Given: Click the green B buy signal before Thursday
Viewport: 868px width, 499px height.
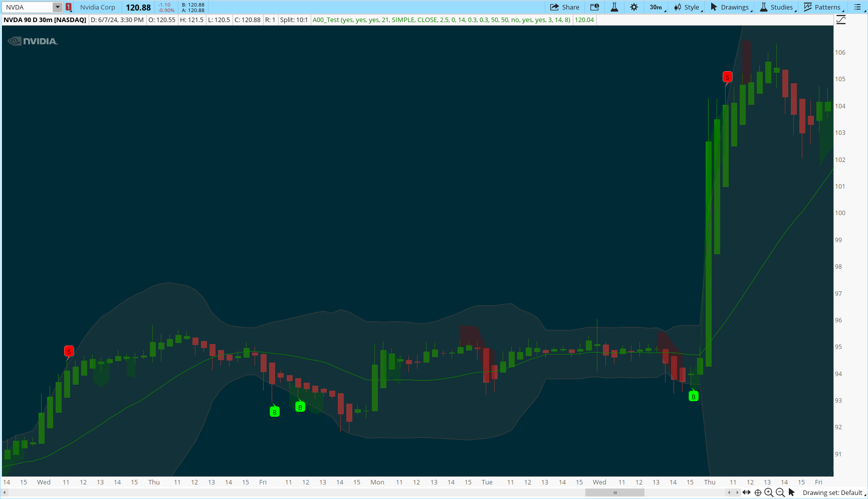Looking at the screenshot, I should click(694, 396).
